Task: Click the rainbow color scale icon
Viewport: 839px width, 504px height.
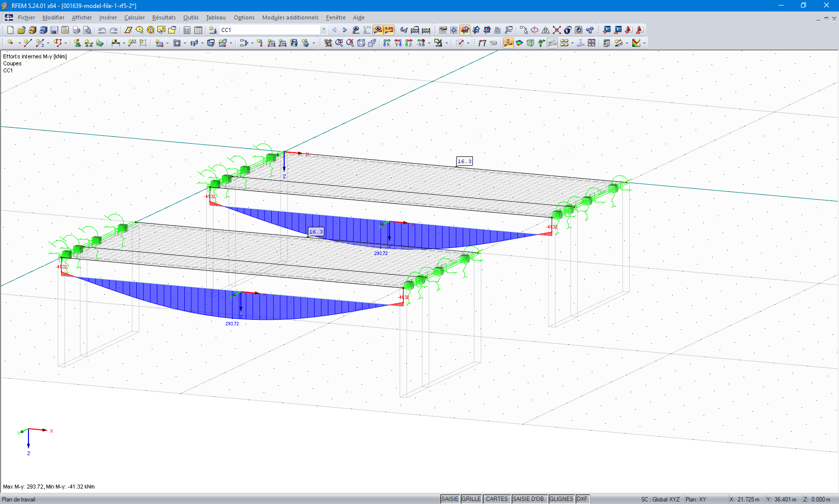Action: (x=636, y=43)
